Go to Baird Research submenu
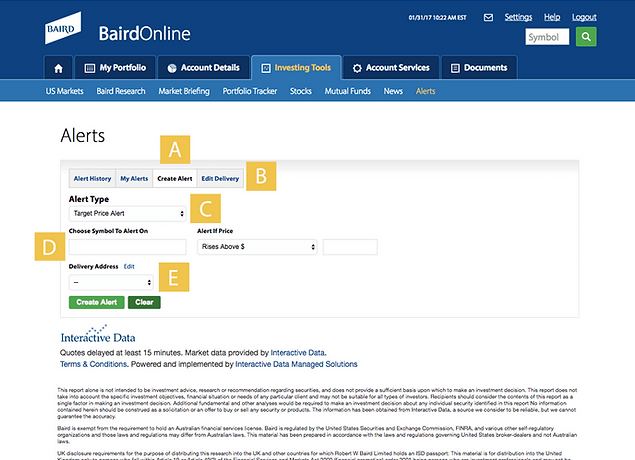The width and height of the screenshot is (635, 460). point(121,91)
